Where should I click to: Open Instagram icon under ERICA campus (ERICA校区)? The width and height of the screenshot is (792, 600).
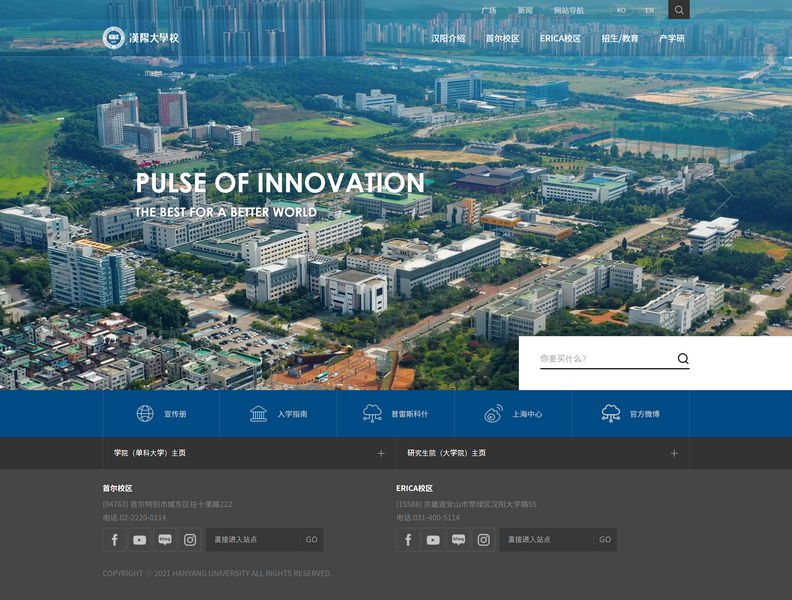click(483, 540)
